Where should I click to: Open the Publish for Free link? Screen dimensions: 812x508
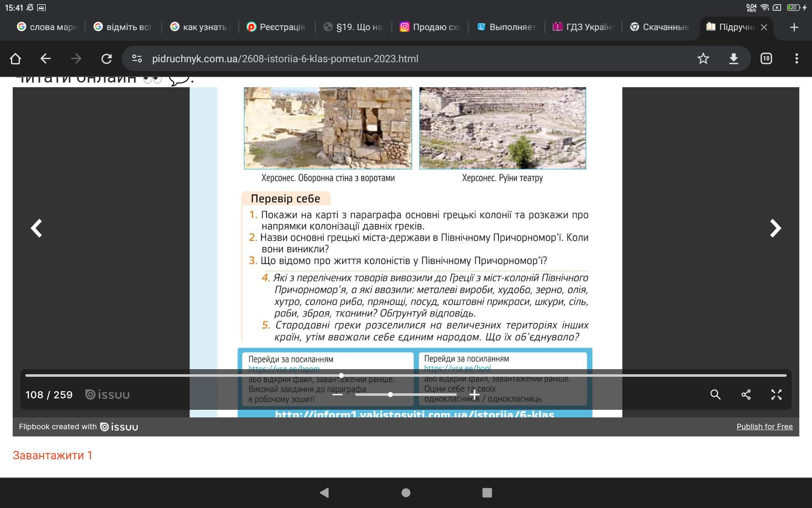point(765,427)
